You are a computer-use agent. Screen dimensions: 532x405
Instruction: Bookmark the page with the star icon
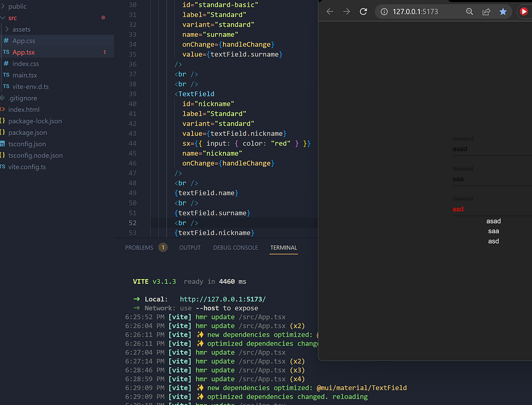click(x=503, y=12)
